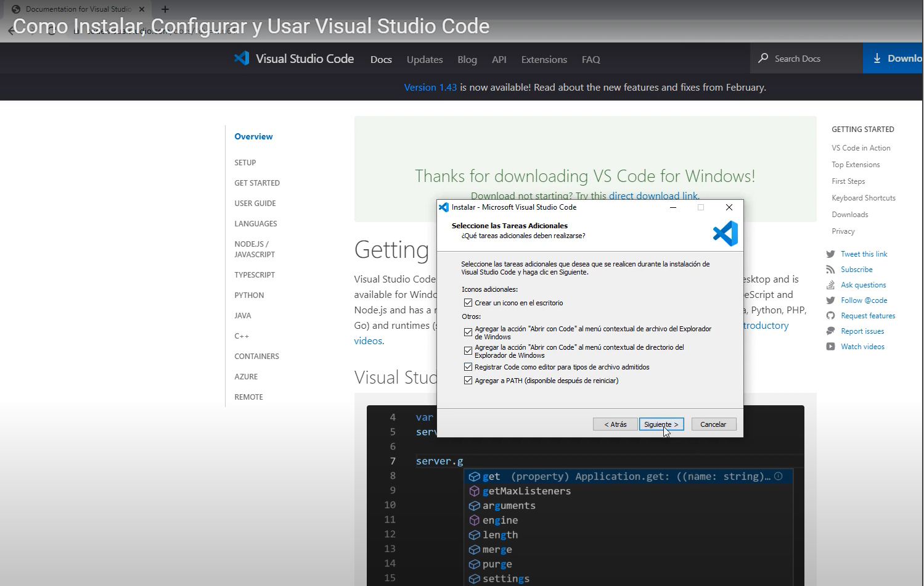The image size is (924, 586).
Task: Open the search with the magnifier icon
Action: 763,58
